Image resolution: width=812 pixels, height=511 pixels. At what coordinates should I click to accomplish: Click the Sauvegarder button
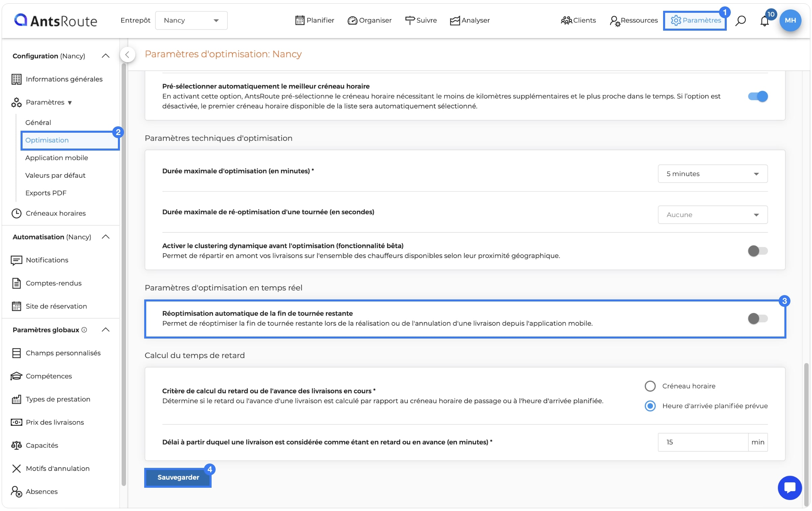178,477
